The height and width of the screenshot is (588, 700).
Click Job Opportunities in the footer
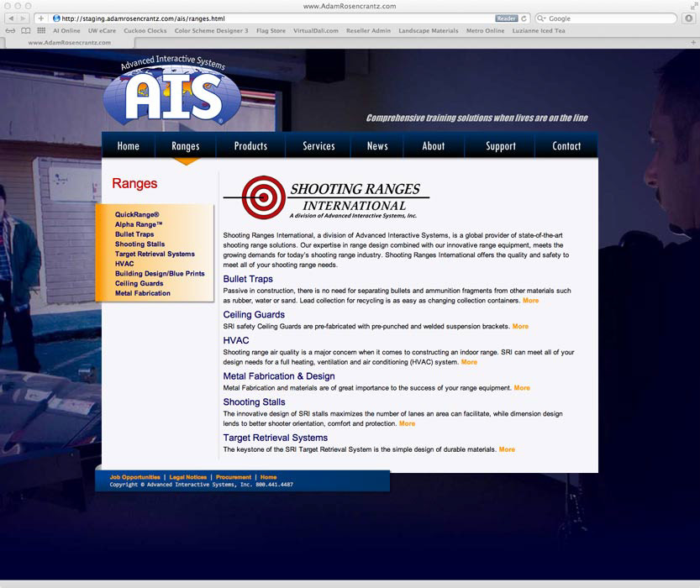click(x=134, y=477)
